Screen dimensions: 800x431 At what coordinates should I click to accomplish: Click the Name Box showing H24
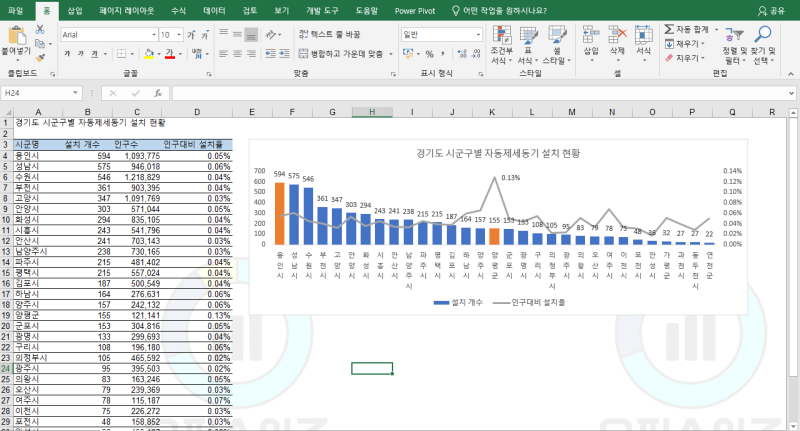pos(41,93)
